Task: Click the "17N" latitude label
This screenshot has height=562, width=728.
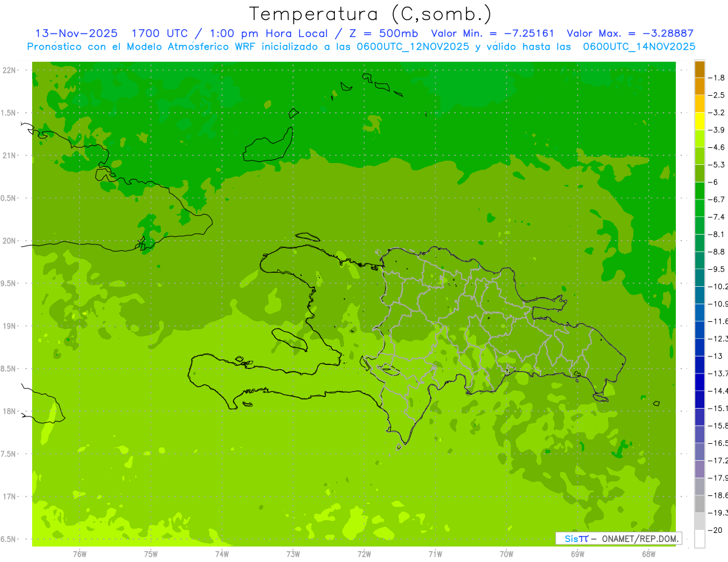Action: pos(9,497)
